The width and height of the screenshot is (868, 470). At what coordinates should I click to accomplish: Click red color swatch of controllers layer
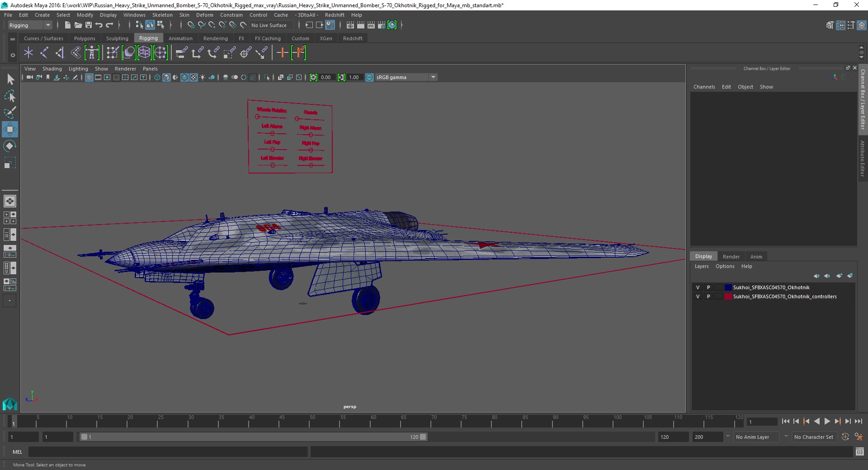(x=728, y=296)
